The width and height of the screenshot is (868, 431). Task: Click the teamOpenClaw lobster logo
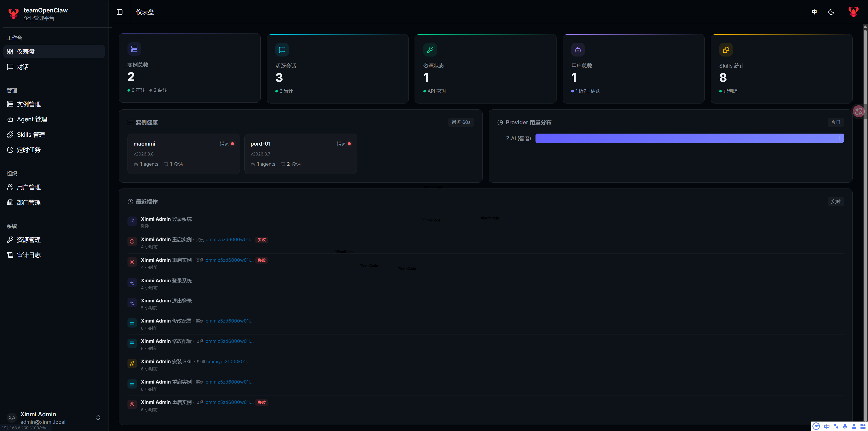click(x=13, y=14)
